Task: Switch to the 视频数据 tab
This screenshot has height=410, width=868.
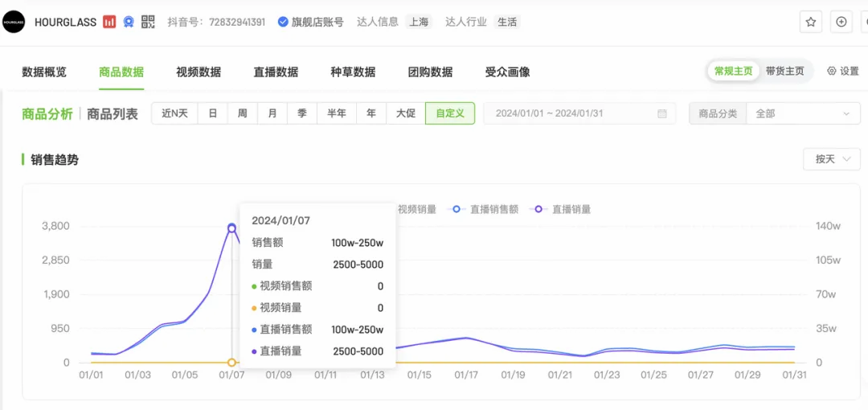Action: (199, 72)
